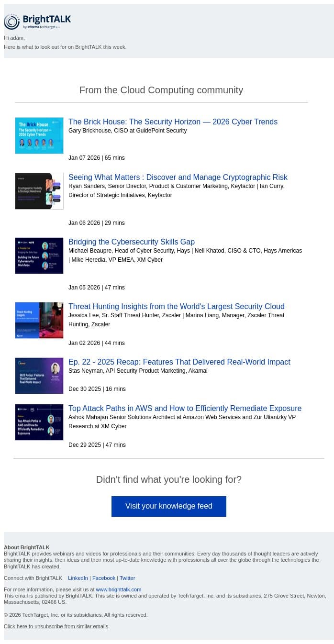Open Threat Hunting Insights webinar title
Image resolution: width=334 pixels, height=644 pixels.
pos(177,306)
